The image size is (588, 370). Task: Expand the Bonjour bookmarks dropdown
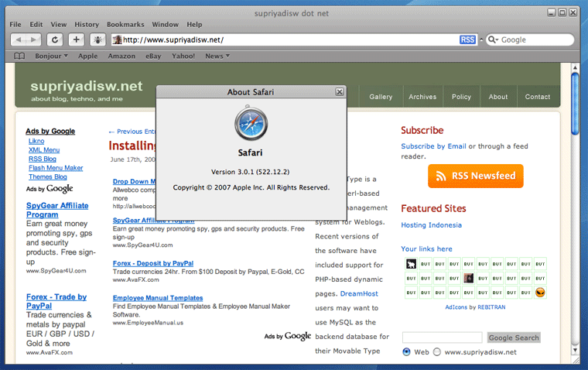[x=51, y=56]
